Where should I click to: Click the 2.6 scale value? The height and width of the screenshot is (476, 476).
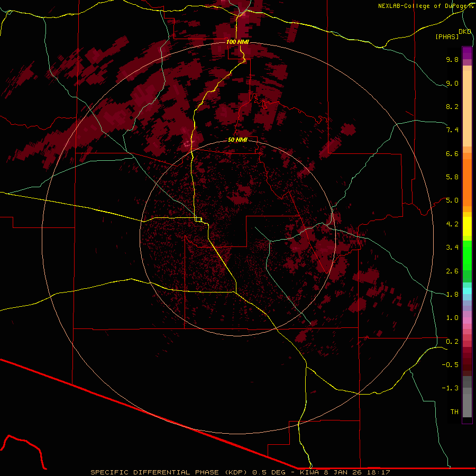pyautogui.click(x=452, y=271)
